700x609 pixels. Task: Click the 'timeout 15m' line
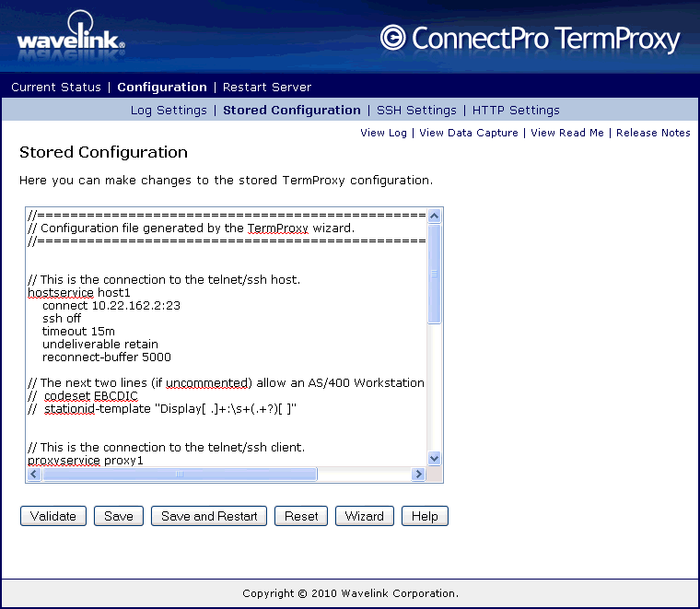point(78,332)
